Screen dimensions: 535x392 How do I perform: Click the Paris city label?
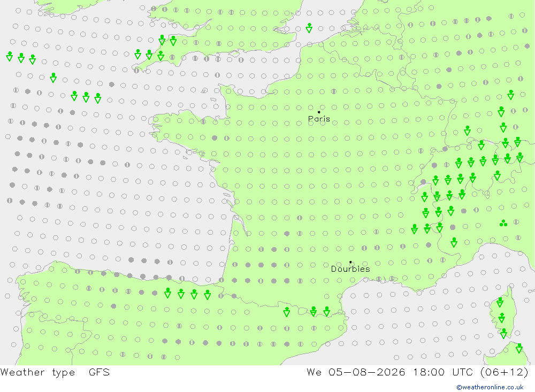point(319,119)
